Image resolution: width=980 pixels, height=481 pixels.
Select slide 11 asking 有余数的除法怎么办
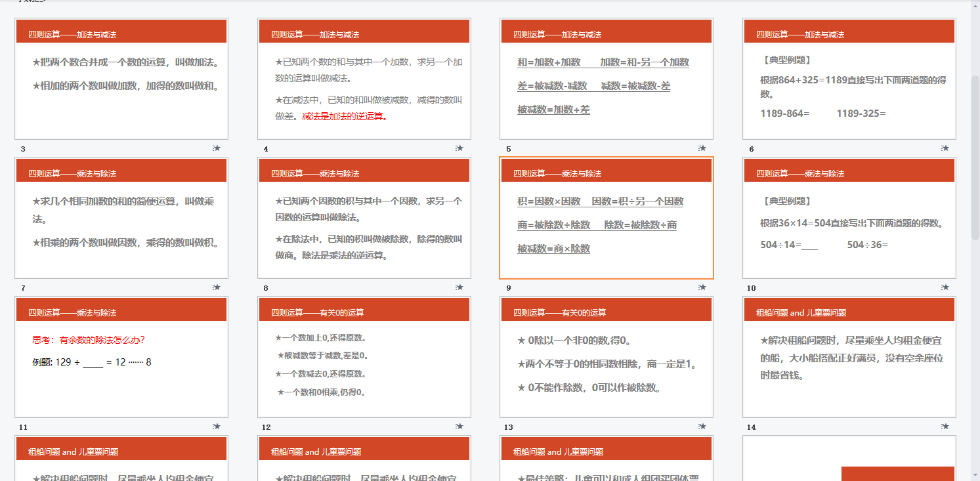pos(121,357)
